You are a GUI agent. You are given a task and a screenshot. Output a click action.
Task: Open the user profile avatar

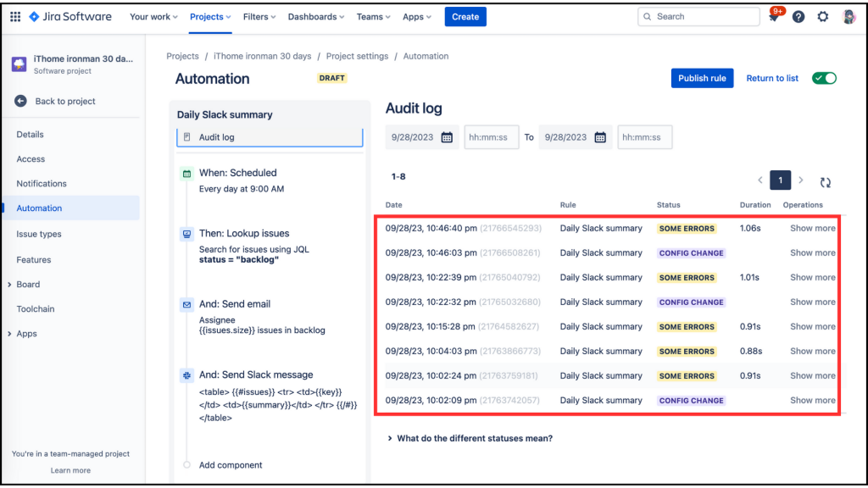(849, 17)
